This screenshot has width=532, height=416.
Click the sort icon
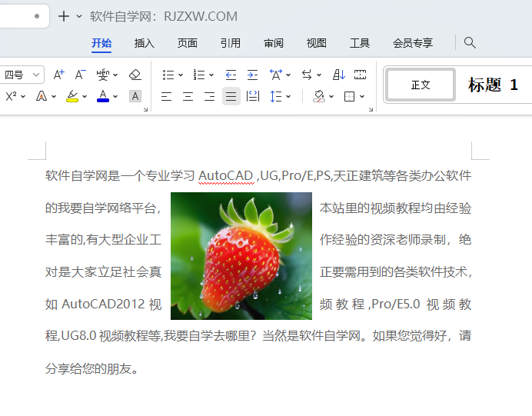tap(338, 75)
